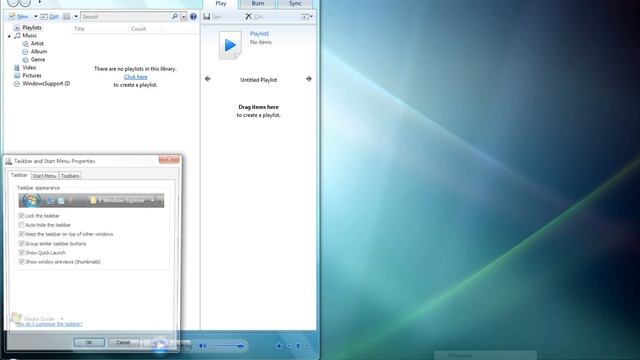Viewport: 640px width, 360px height.
Task: Mute the player with speaker icon
Action: point(202,346)
